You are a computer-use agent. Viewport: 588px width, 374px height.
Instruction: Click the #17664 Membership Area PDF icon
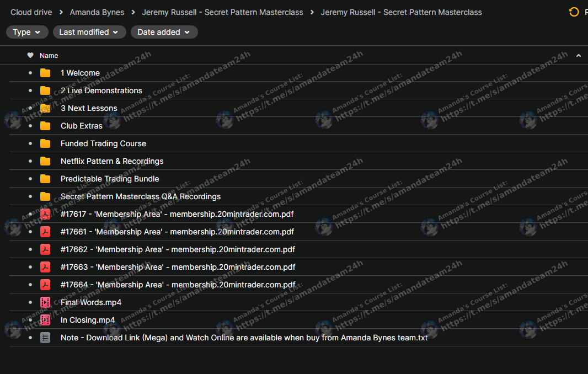point(45,284)
